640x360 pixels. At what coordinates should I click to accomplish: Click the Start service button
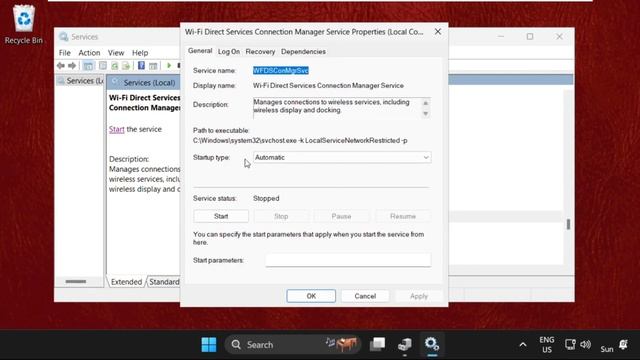pyautogui.click(x=221, y=216)
